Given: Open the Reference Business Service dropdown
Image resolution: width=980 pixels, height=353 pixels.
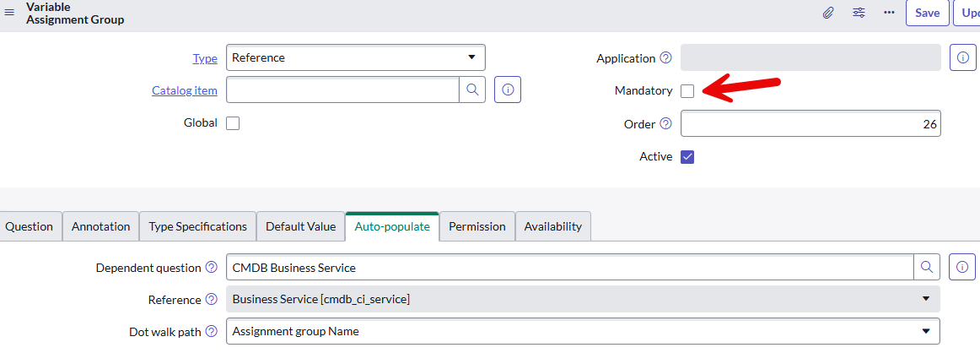Looking at the screenshot, I should tap(583, 299).
